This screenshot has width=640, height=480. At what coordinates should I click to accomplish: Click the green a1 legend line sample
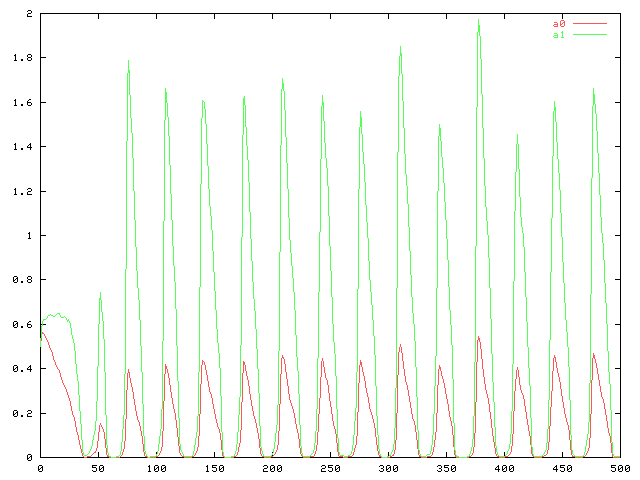tap(590, 35)
